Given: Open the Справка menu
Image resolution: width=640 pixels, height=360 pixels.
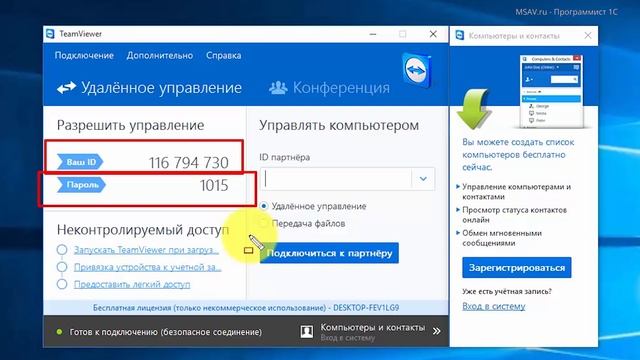Looking at the screenshot, I should [x=223, y=56].
